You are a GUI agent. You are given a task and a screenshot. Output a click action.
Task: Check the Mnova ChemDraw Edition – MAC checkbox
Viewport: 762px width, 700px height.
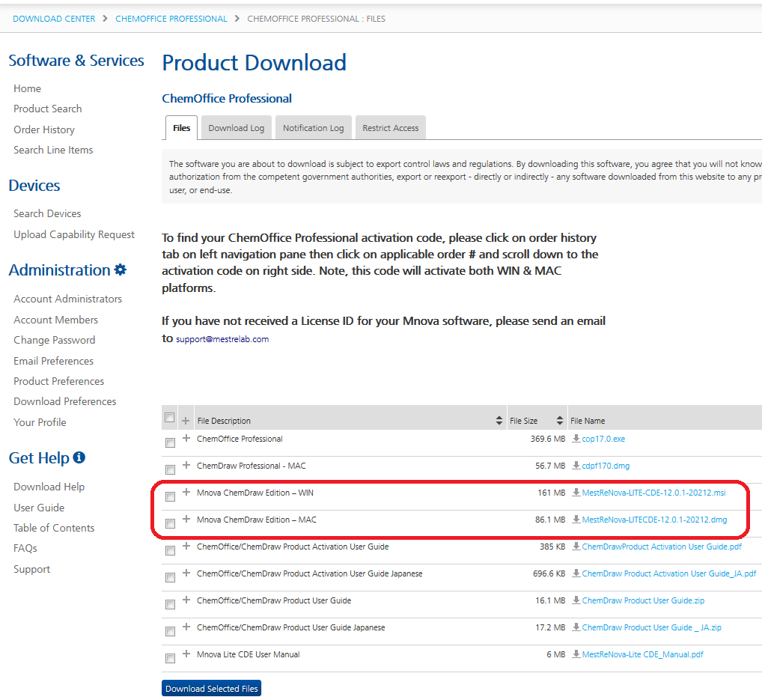coord(170,523)
